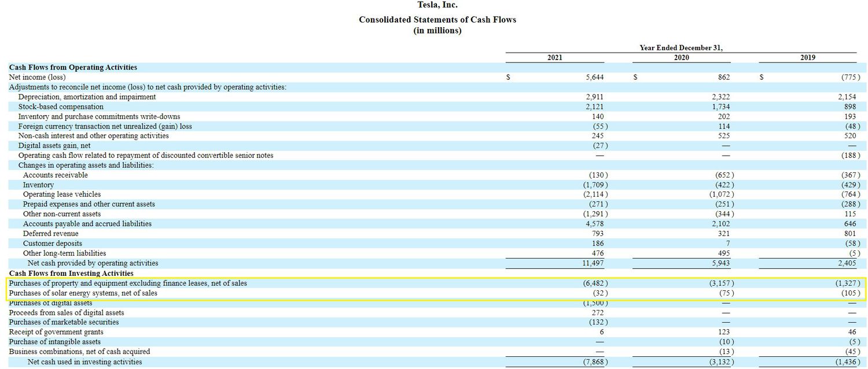This screenshot has height=369, width=868.
Task: Click the Cash Flows from Operating Activities heading
Action: (73, 68)
